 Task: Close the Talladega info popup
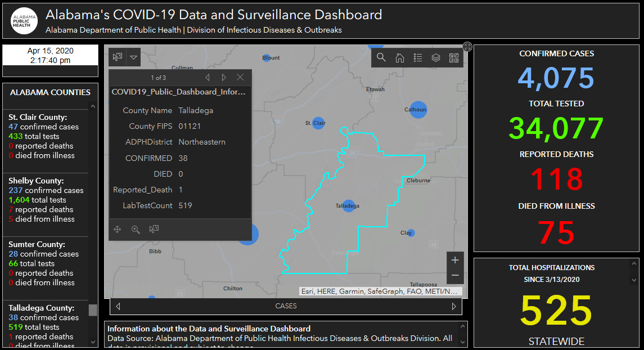(240, 78)
